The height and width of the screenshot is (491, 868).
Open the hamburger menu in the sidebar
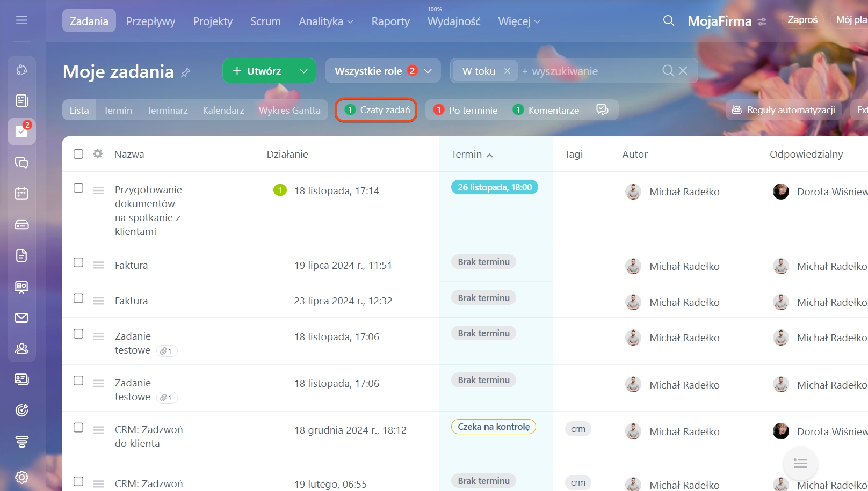pyautogui.click(x=21, y=20)
